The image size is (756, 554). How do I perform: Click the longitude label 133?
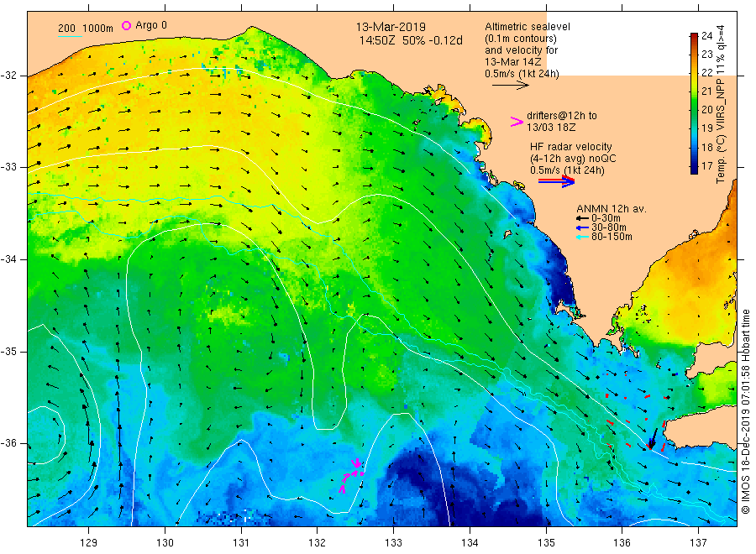pos(393,543)
